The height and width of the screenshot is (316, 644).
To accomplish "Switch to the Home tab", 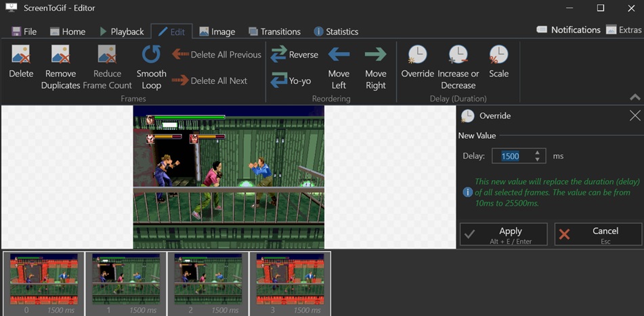I will 67,32.
